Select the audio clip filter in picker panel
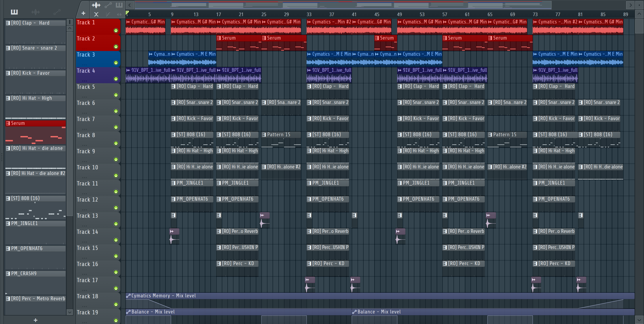This screenshot has height=324, width=644. pos(36,12)
